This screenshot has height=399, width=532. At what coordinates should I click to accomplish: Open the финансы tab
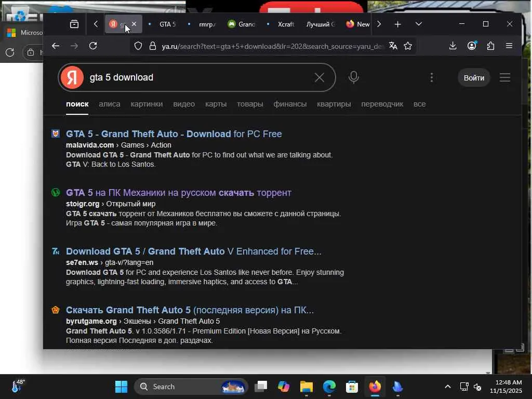coord(290,104)
